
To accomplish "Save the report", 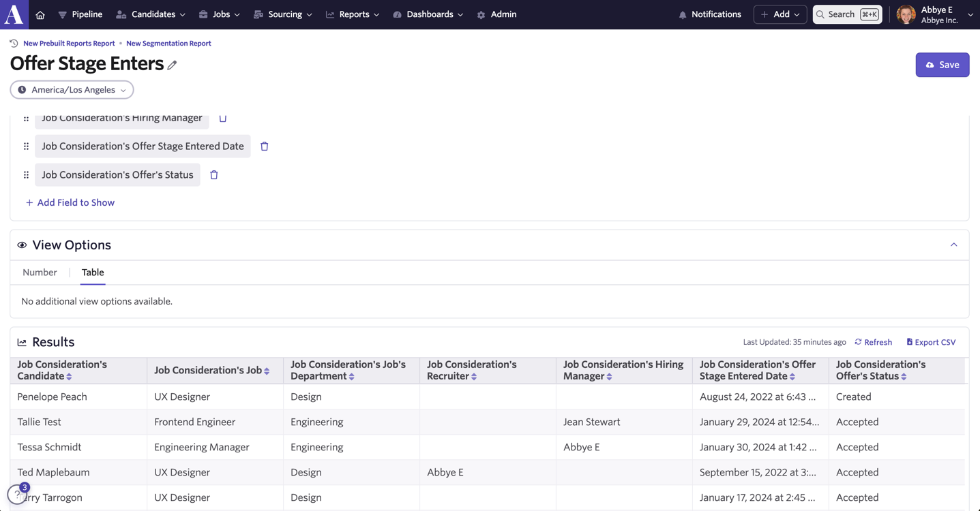I will click(x=942, y=65).
